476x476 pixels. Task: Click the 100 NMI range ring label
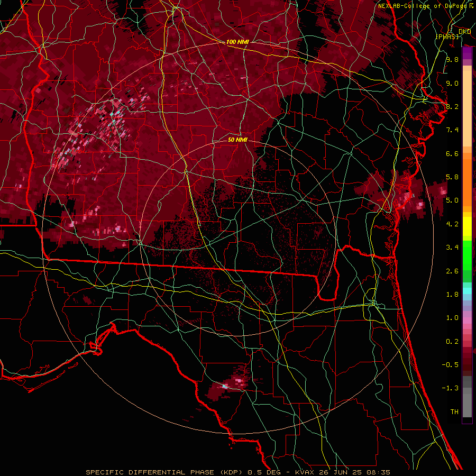[237, 42]
